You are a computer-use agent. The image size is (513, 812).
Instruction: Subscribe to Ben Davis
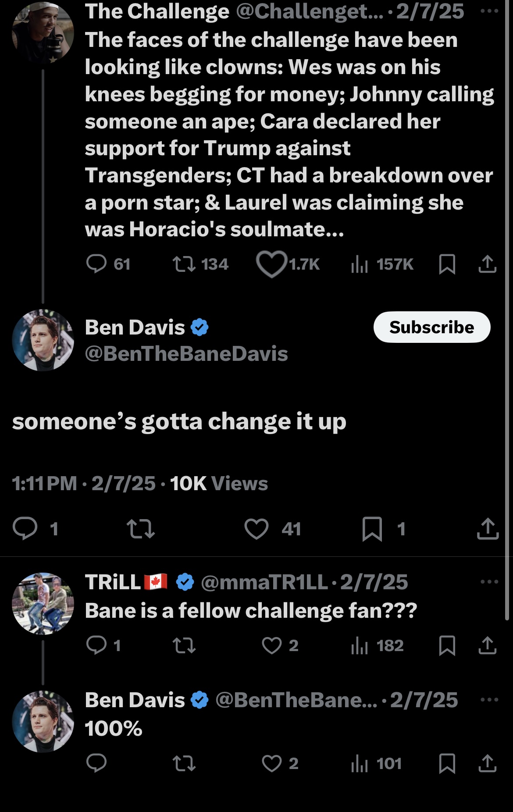tap(432, 327)
